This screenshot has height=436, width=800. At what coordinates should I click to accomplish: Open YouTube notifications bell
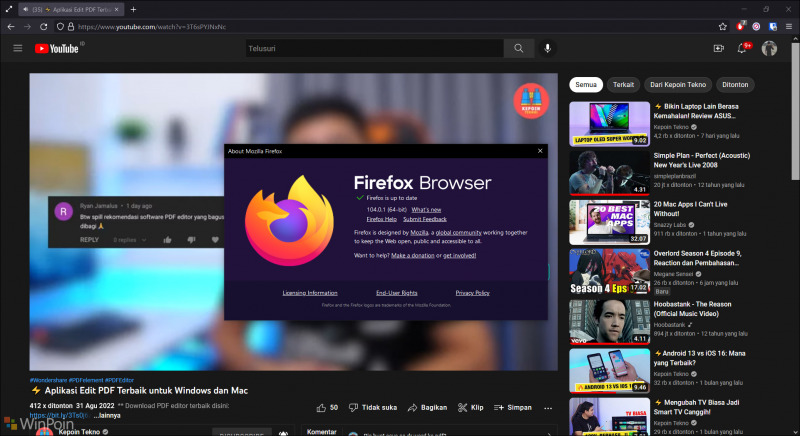point(742,48)
